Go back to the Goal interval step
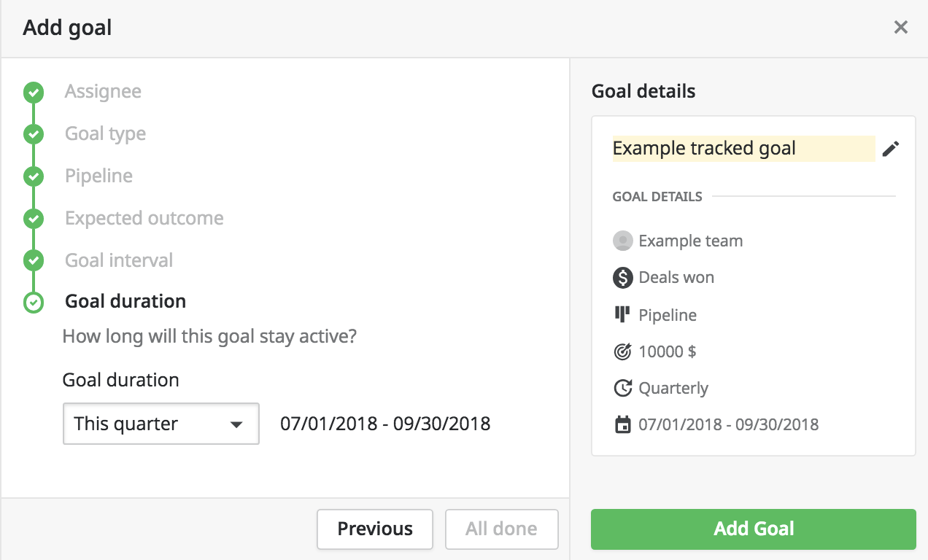 (119, 260)
